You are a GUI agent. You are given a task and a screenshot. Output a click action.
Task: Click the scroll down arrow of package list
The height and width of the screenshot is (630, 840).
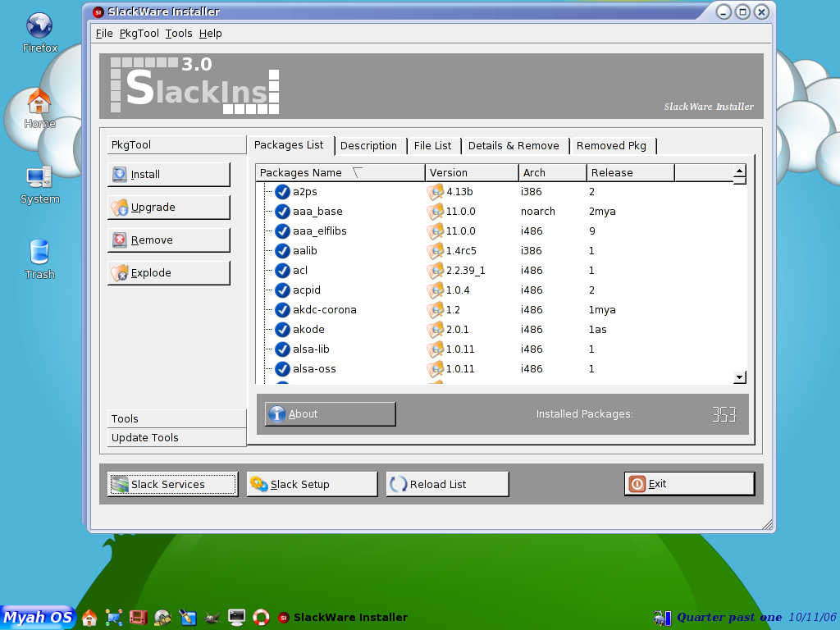tap(739, 377)
